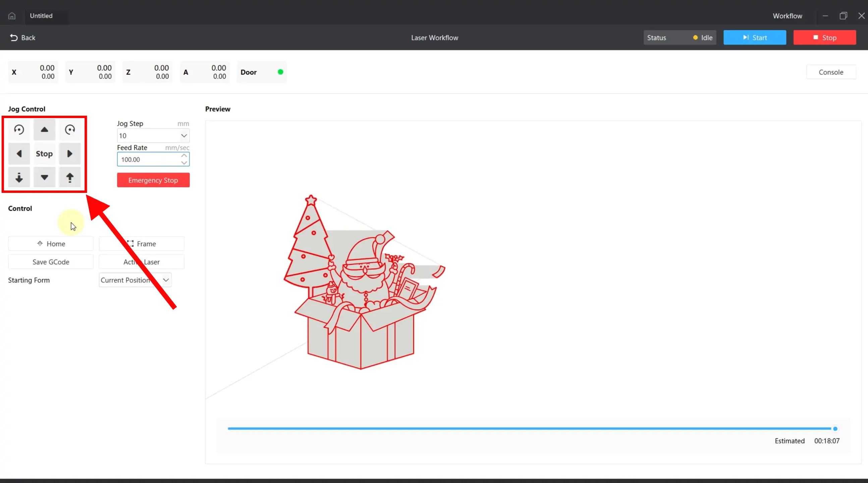The height and width of the screenshot is (483, 868).
Task: Jog the laser head up (Y+ arrow)
Action: (44, 130)
